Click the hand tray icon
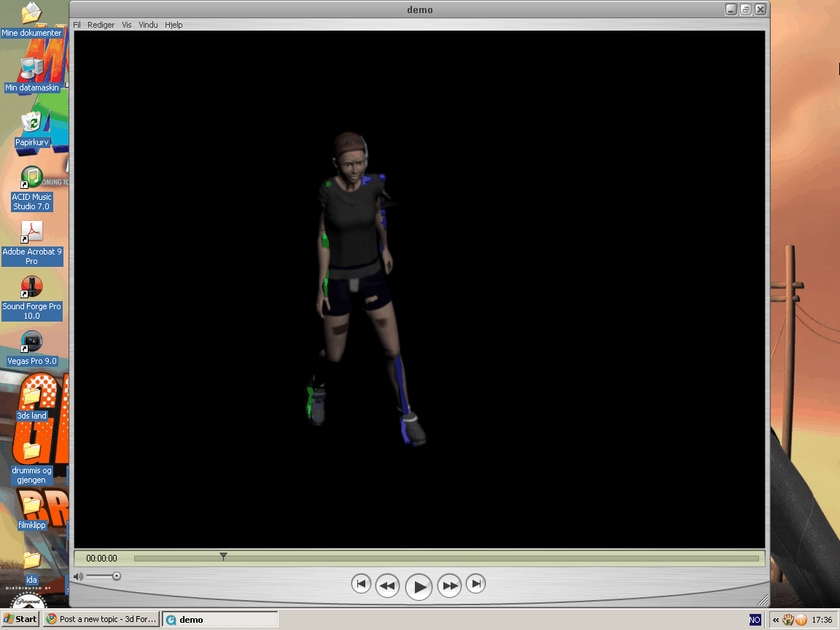Image resolution: width=840 pixels, height=630 pixels. pos(788,620)
